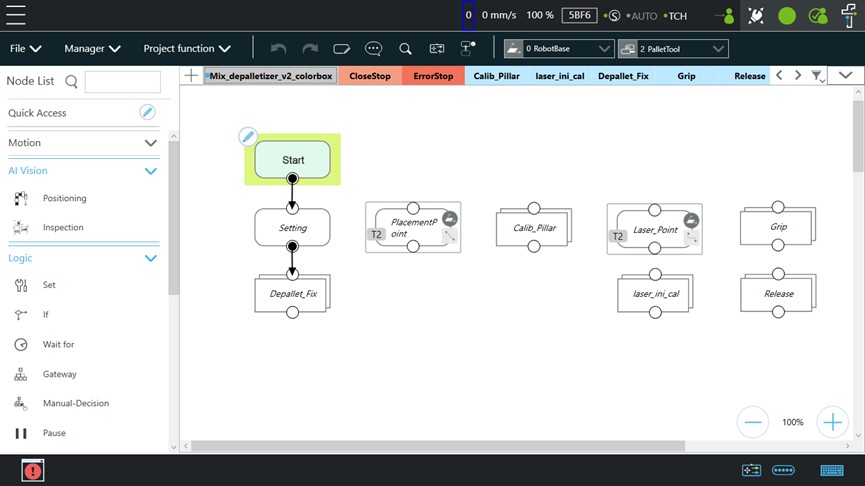
Task: Open the File menu
Action: pos(25,49)
